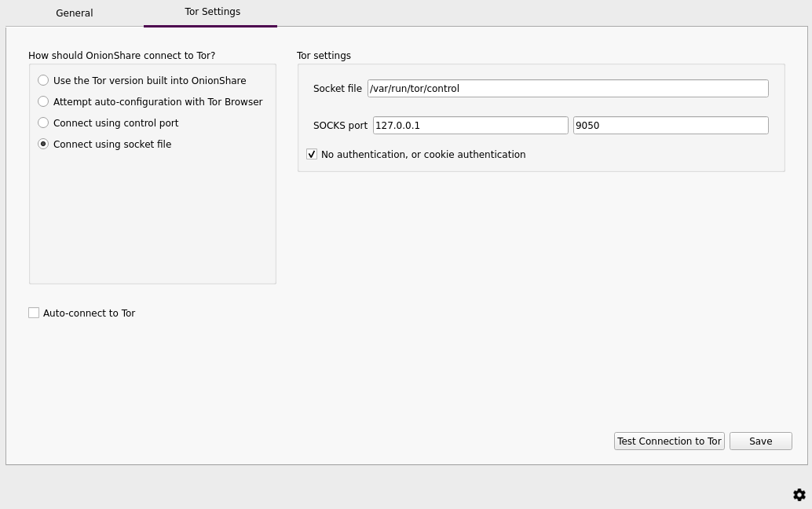The height and width of the screenshot is (509, 812).
Task: Choose auto-configuration with Tor Browser option
Action: point(43,102)
